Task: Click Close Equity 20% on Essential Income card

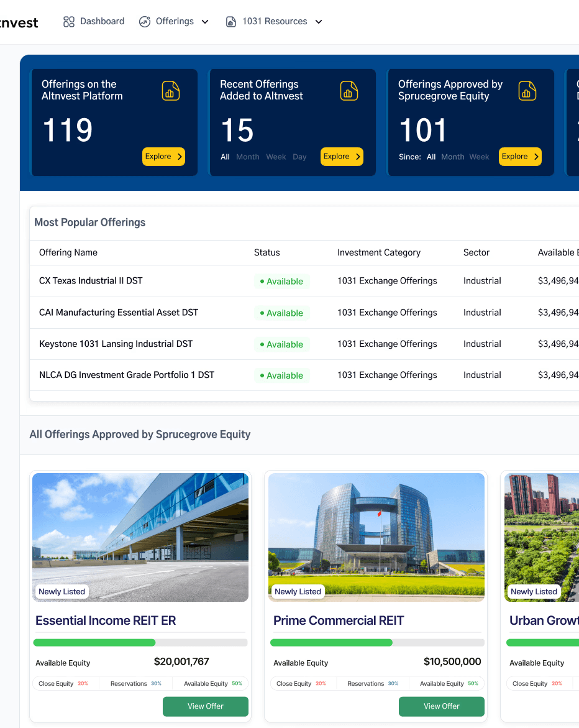Action: click(63, 683)
